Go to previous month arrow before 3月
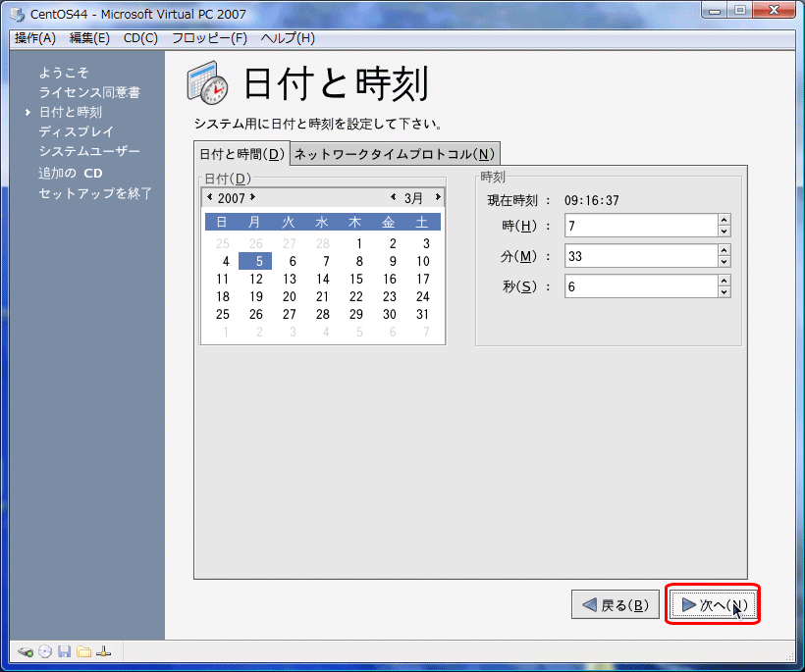This screenshot has height=672, width=805. (394, 197)
